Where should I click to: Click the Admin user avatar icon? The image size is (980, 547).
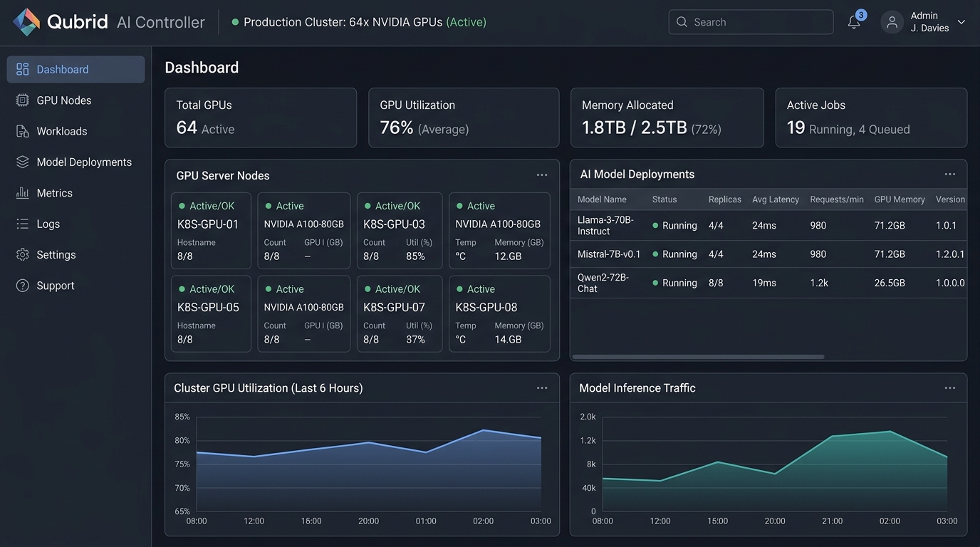click(x=892, y=22)
